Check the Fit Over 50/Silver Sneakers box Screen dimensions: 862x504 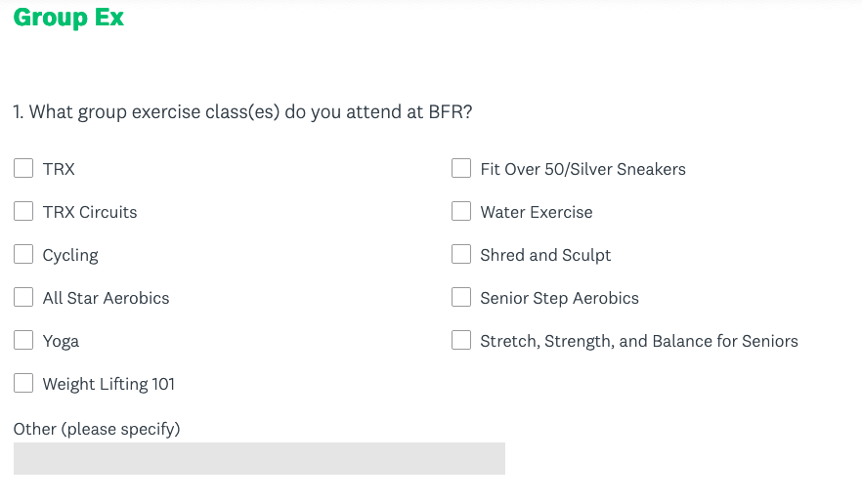click(461, 168)
